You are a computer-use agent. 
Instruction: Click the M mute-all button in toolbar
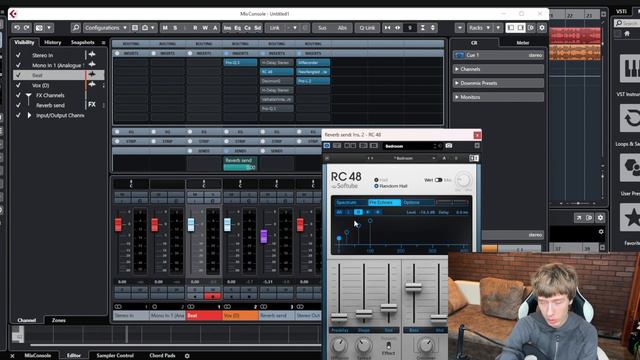[165, 28]
